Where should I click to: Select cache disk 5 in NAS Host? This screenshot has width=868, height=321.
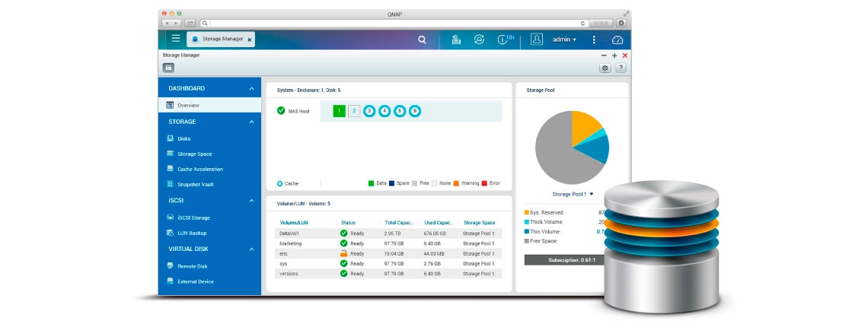[400, 111]
